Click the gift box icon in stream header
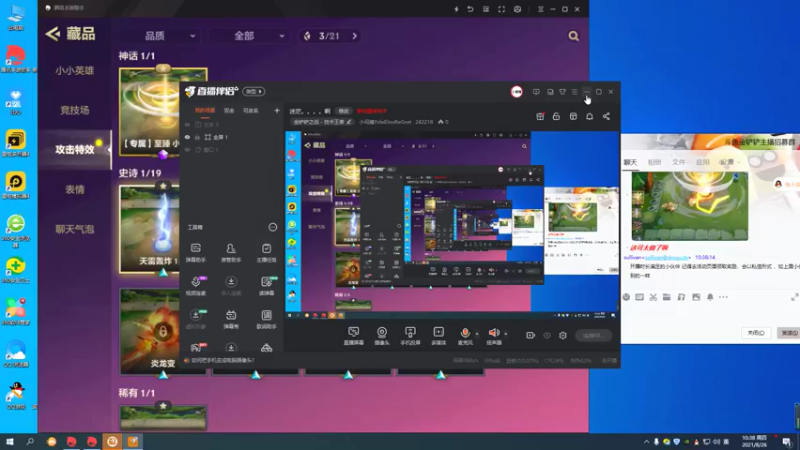The height and width of the screenshot is (450, 800). pos(540,116)
